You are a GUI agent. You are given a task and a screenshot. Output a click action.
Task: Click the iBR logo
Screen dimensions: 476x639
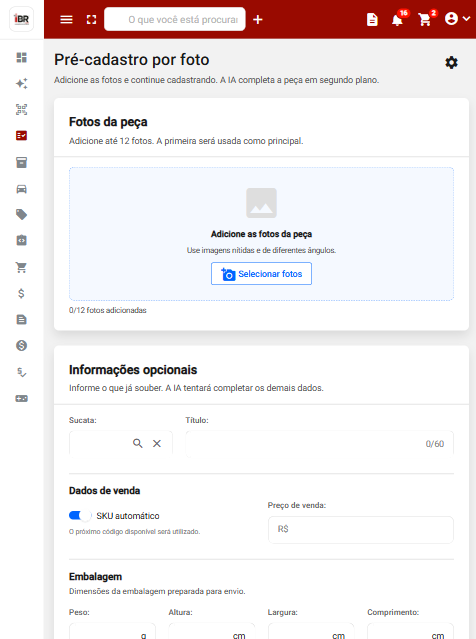point(22,19)
